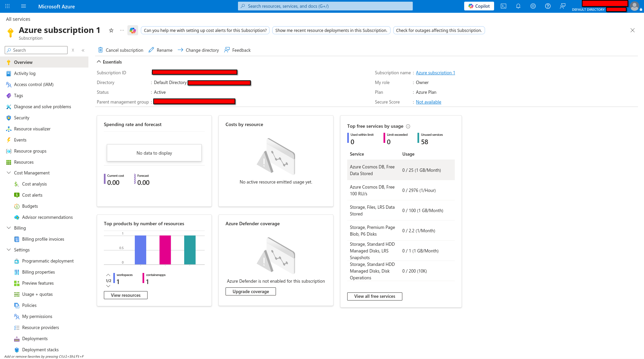Focus the sidebar Search field
This screenshot has height=359, width=644.
pos(36,50)
